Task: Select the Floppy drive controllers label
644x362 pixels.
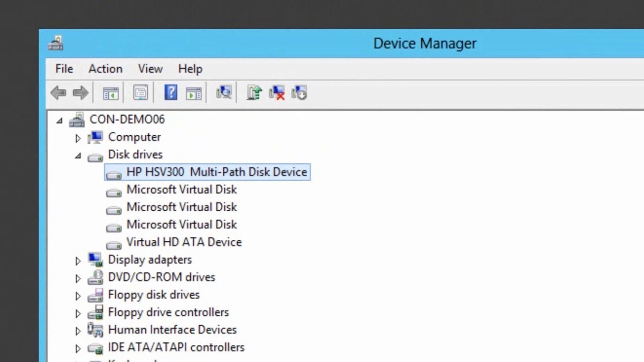Action: 169,312
